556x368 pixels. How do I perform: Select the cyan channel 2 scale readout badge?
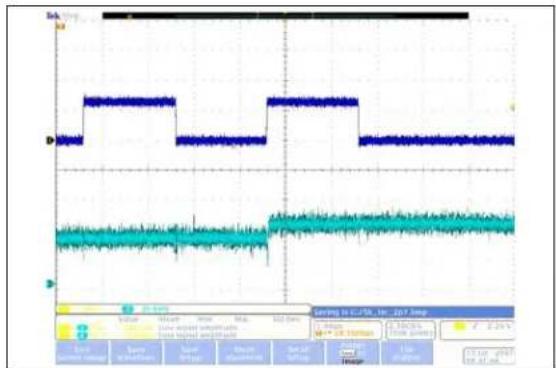128,310
